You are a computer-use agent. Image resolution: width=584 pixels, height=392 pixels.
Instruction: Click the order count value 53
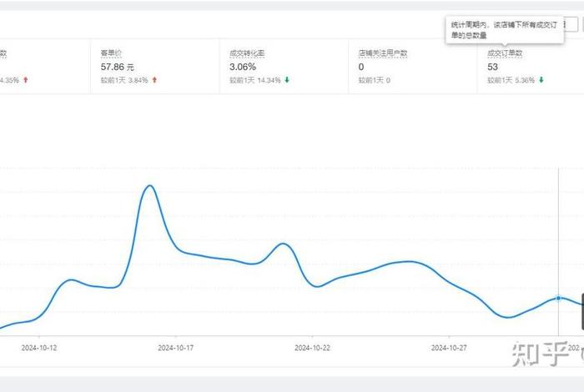click(x=493, y=66)
